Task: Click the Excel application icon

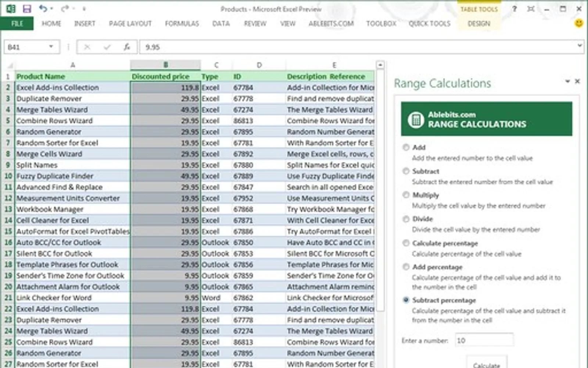Action: click(x=11, y=8)
